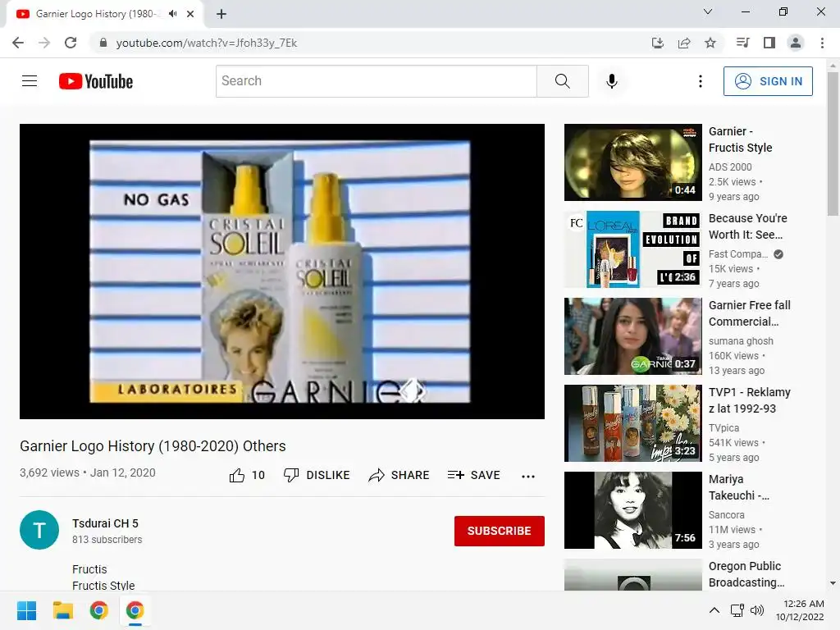840x630 pixels.
Task: Open YouTube settings three-dot menu
Action: tap(701, 81)
